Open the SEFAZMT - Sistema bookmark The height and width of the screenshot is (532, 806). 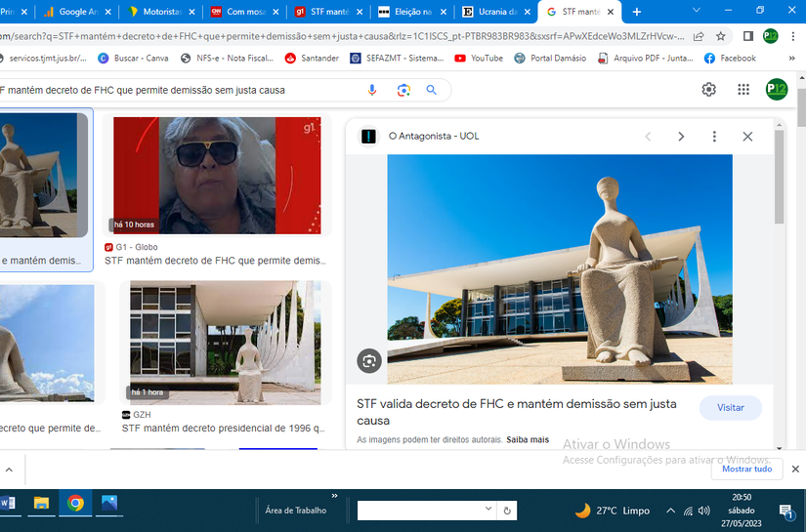[x=397, y=58]
